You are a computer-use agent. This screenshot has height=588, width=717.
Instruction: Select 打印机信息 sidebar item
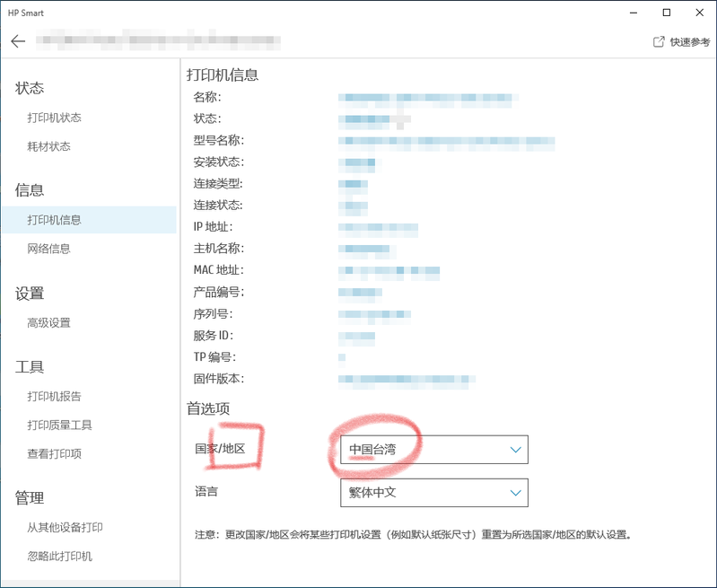[x=55, y=220]
